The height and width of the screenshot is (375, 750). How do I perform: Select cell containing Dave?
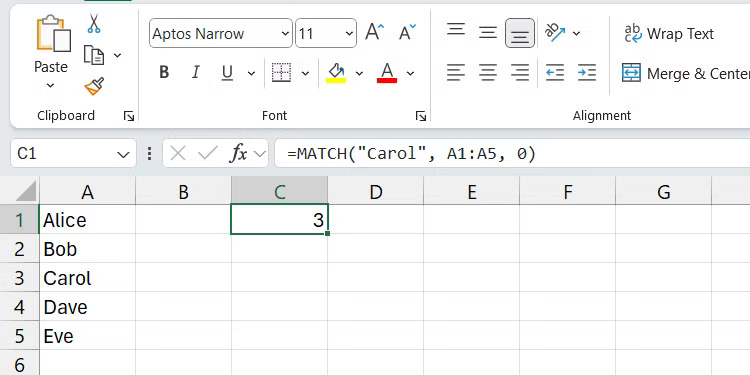tap(88, 307)
